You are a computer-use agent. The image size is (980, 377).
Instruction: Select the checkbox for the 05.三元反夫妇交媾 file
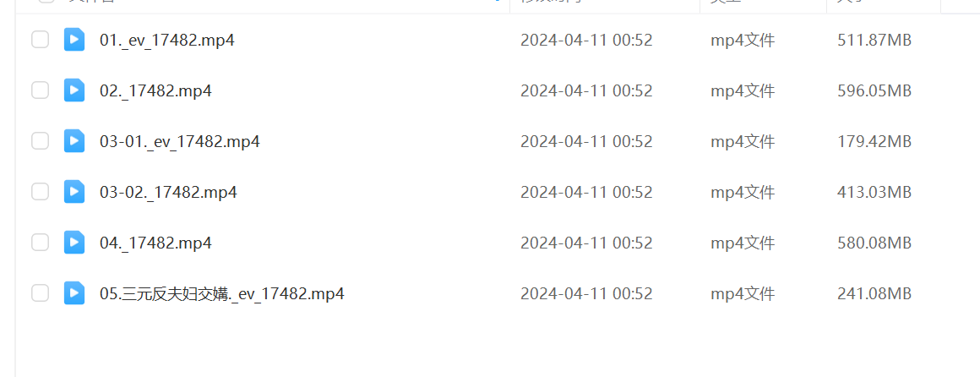click(40, 293)
